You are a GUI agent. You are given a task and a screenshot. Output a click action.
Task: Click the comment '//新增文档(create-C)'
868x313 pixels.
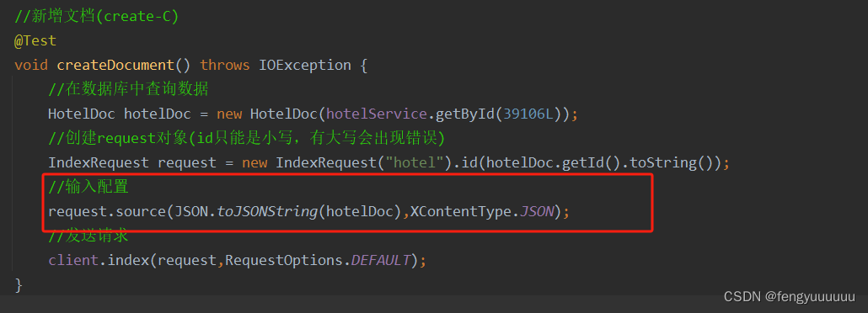pos(96,17)
